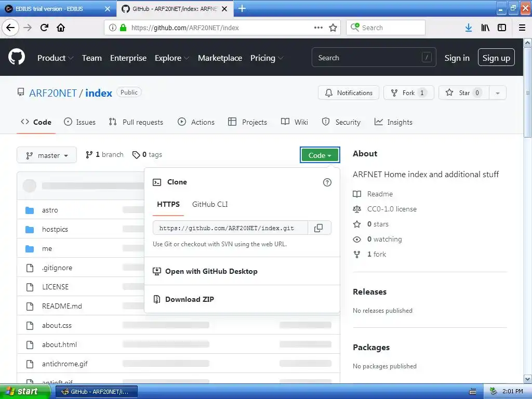Expand the Product menu
The height and width of the screenshot is (399, 532).
(55, 58)
